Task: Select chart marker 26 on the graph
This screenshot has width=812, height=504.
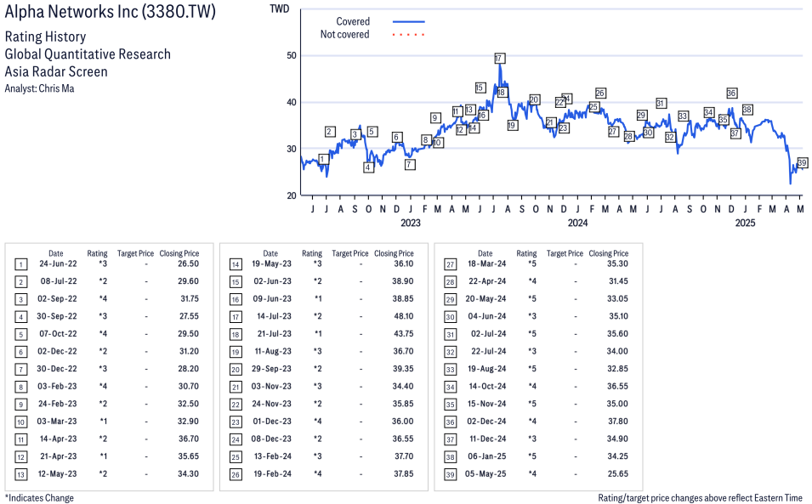Action: click(x=600, y=93)
